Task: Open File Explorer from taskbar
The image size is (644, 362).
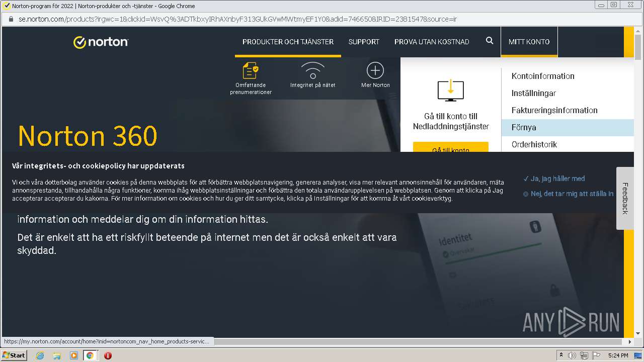Action: point(57,355)
